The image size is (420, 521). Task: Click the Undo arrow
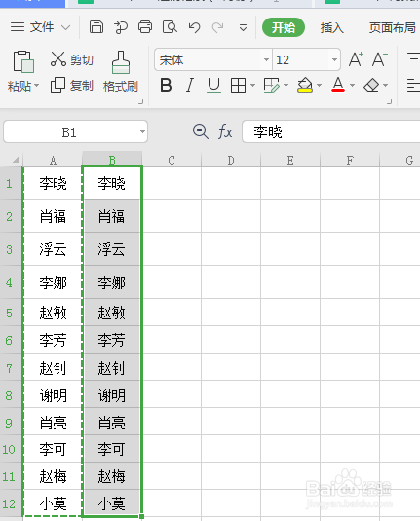coord(194,27)
